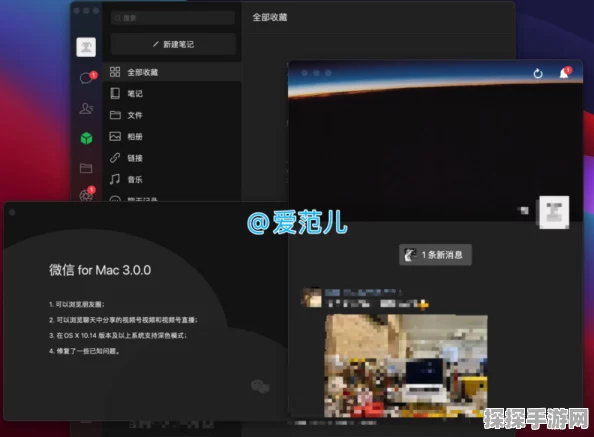Screen dimensions: 594x437
Task: Open the Moments shutter icon in sidebar
Action: click(86, 195)
